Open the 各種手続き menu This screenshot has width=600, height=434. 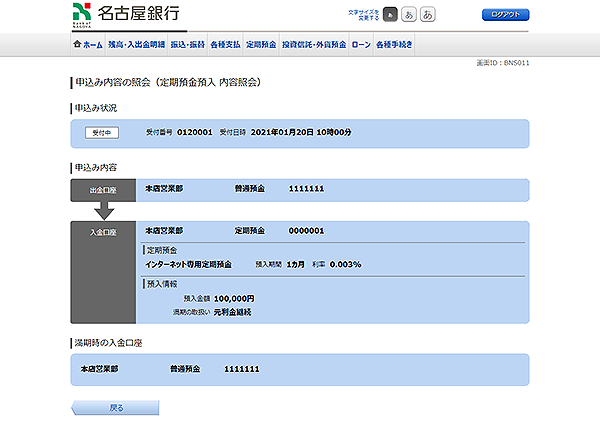[394, 45]
